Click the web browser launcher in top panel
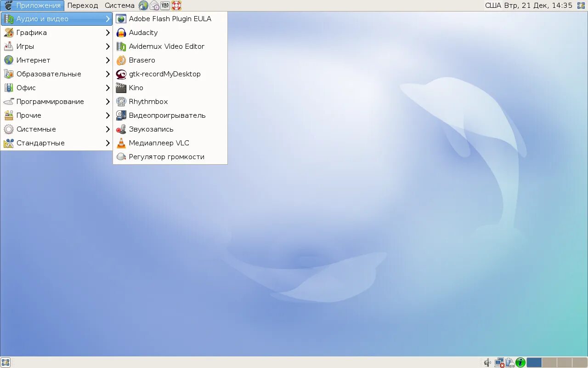The width and height of the screenshot is (588, 368). tap(144, 6)
